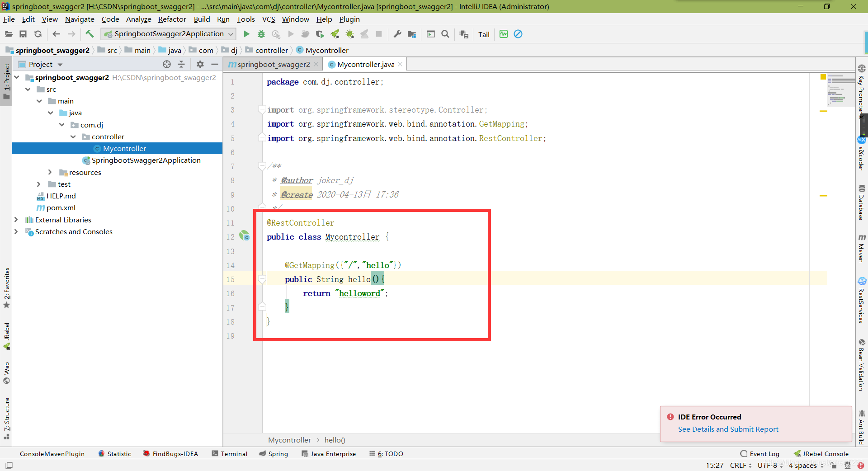Open the Spring tool window

click(274, 454)
